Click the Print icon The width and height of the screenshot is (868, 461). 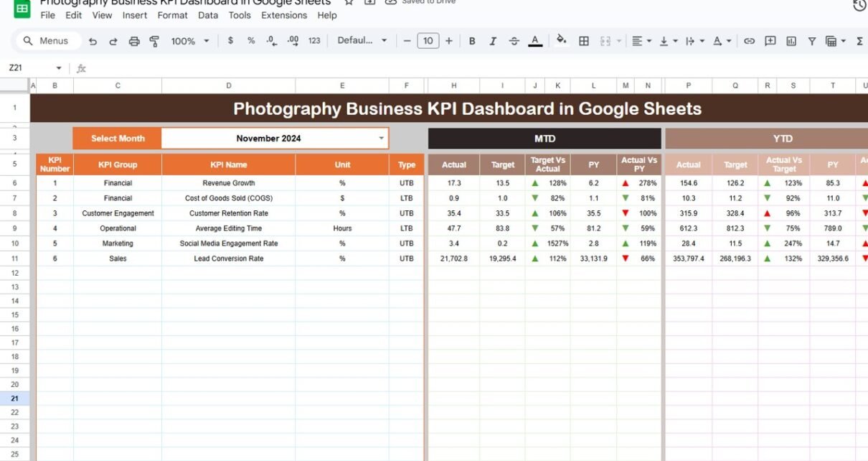click(133, 41)
